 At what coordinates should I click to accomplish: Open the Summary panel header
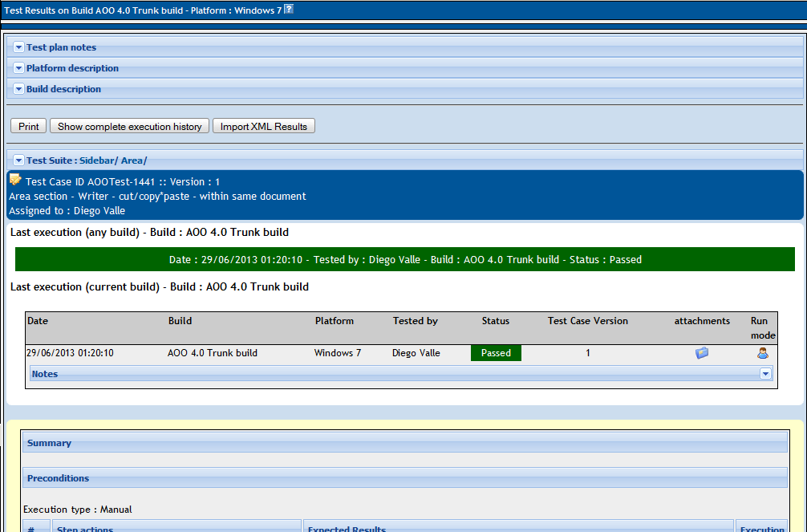pos(405,443)
